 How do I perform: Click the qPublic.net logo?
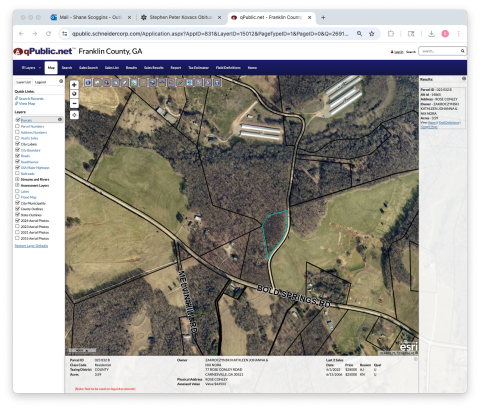[43, 51]
